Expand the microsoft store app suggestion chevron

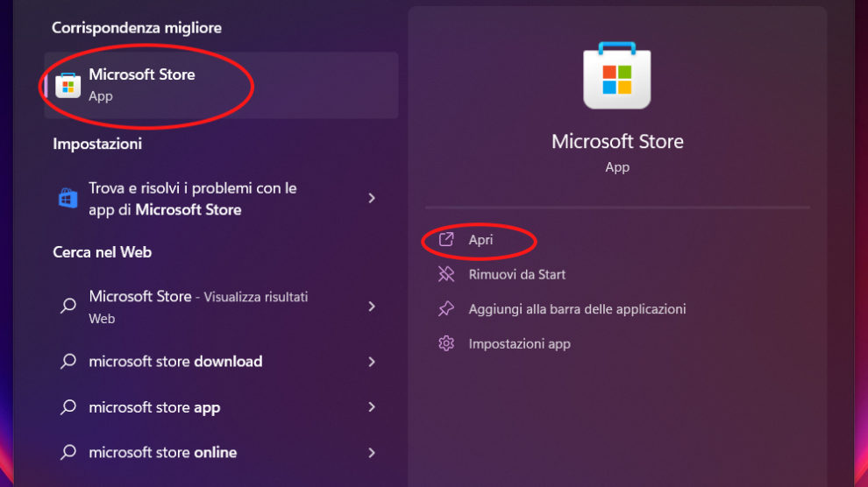click(x=372, y=407)
